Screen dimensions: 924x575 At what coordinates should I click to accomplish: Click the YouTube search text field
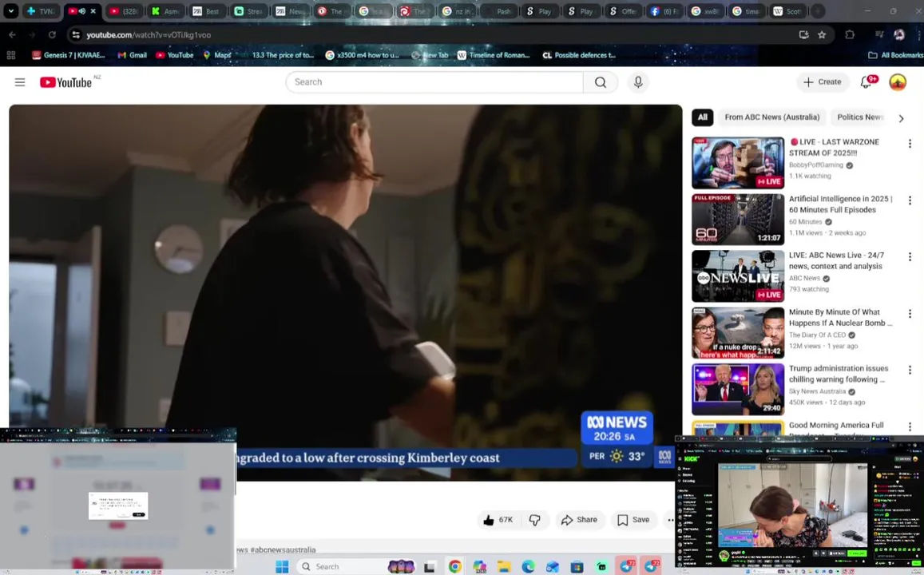434,82
